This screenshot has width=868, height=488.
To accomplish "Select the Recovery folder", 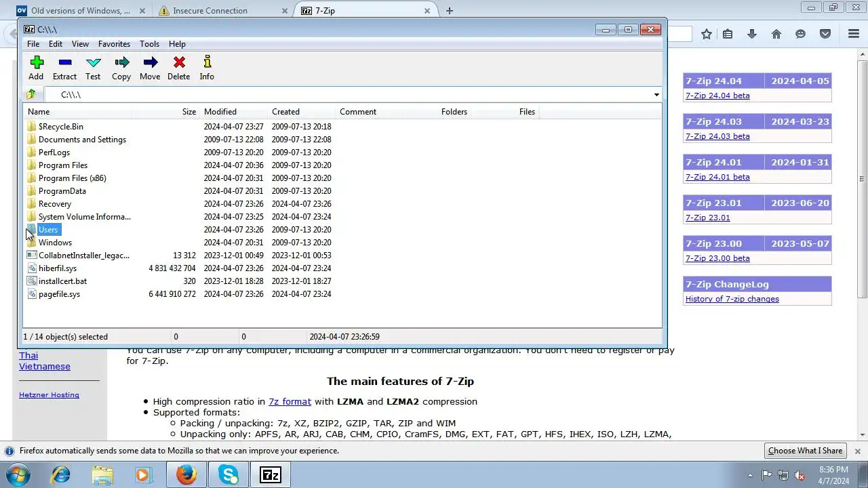I will (54, 204).
